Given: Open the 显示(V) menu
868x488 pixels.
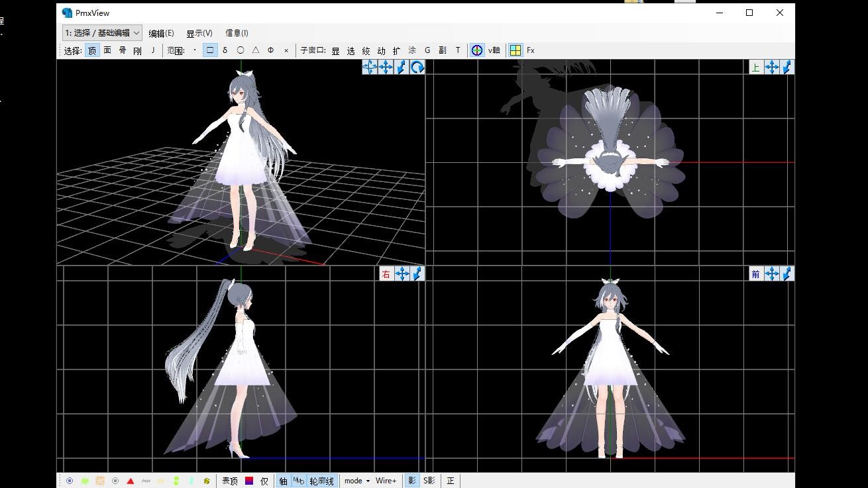Looking at the screenshot, I should pyautogui.click(x=199, y=33).
